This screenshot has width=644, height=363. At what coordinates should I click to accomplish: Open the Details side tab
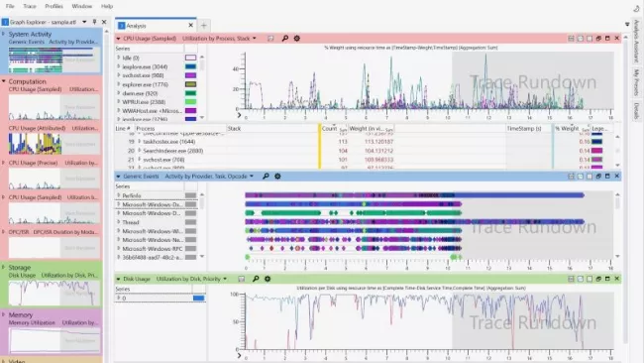click(x=636, y=110)
